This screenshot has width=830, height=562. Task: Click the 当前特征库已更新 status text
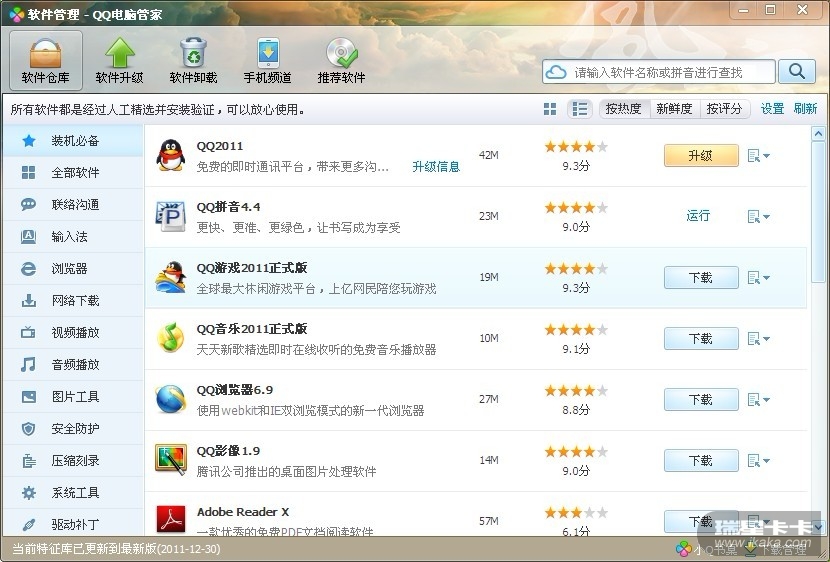116,549
